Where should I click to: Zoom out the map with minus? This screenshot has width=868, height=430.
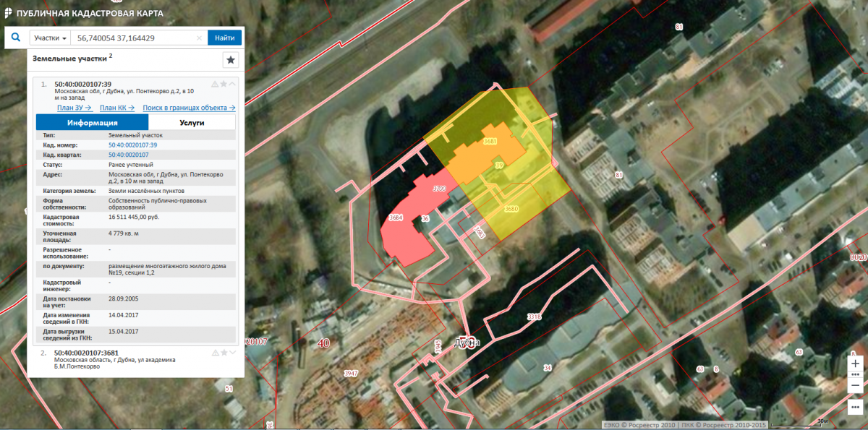856,386
